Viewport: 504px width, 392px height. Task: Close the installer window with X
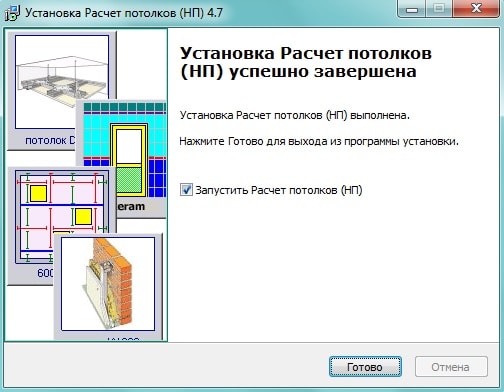pyautogui.click(x=476, y=8)
